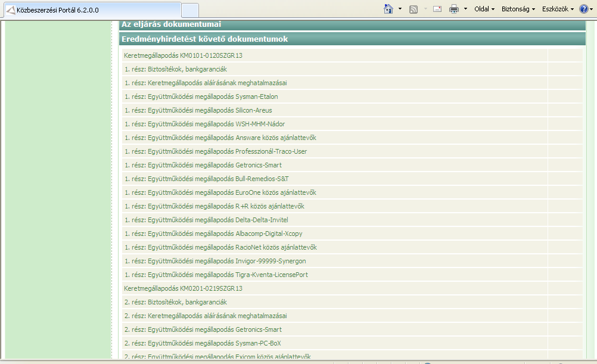
Task: Click the RSS feeds icon
Action: pos(413,9)
